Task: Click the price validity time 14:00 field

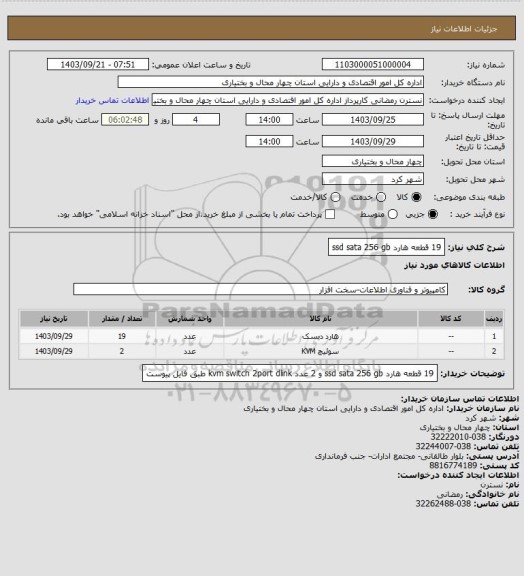Action: 269,141
